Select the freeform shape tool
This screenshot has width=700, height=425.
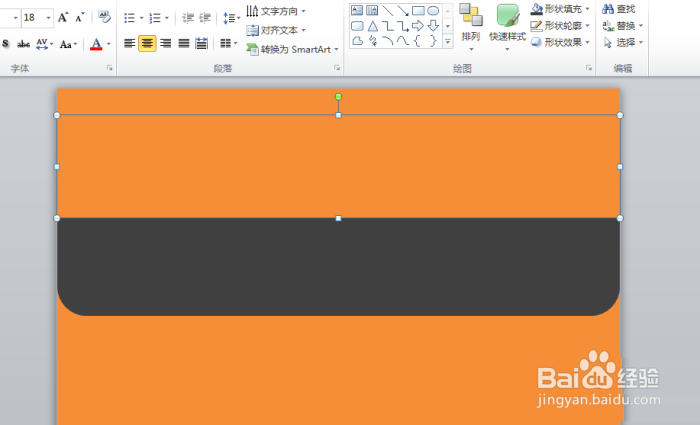click(357, 41)
